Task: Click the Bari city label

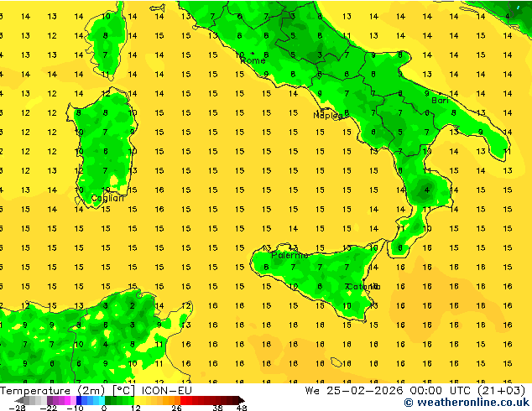Action: pos(440,101)
